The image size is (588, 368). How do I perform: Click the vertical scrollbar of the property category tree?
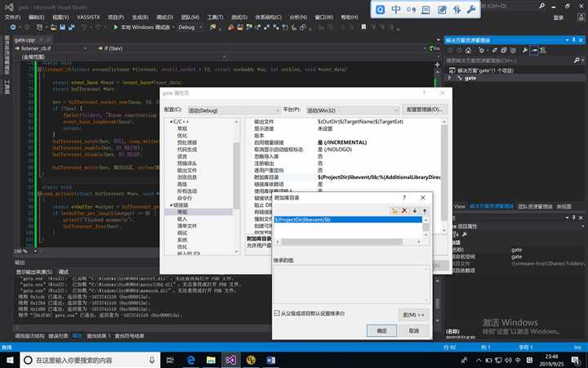pyautogui.click(x=237, y=176)
